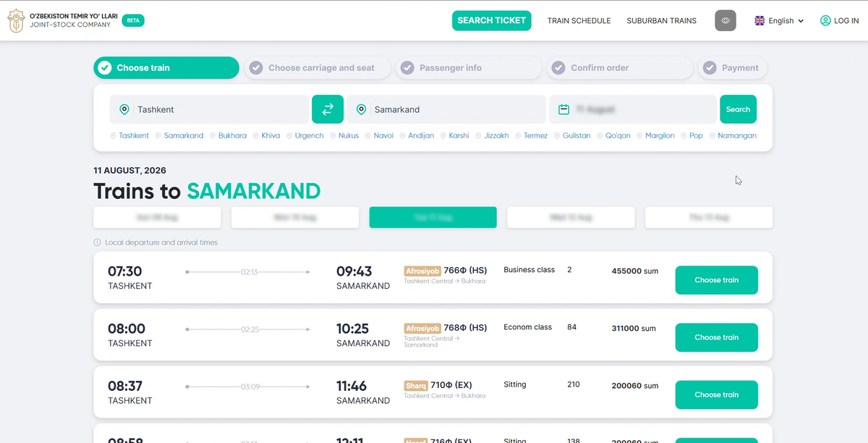Click the Econom class label
Screen dimensions: 868x443
point(527,327)
